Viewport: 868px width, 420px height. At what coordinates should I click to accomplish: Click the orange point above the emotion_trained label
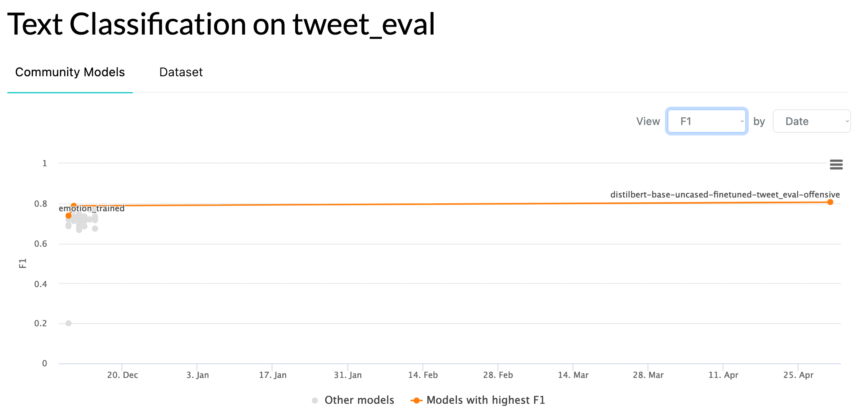[x=74, y=205]
